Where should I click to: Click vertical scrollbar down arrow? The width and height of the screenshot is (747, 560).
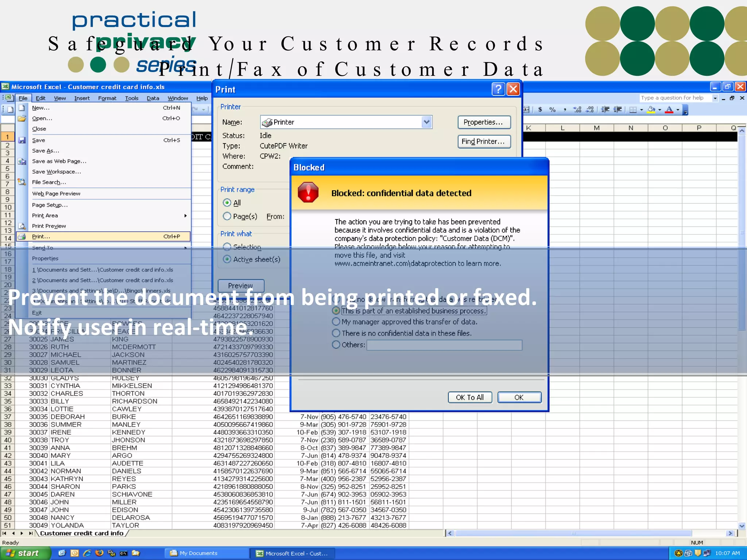point(742,525)
